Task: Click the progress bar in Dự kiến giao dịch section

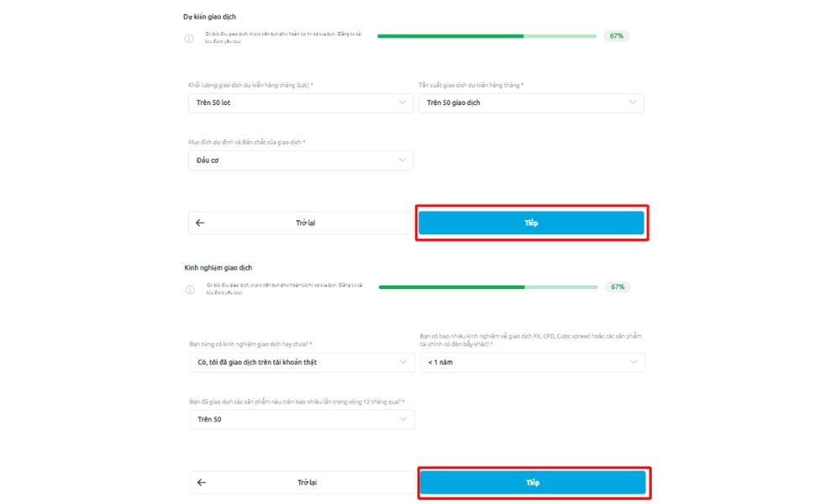Action: pos(486,37)
